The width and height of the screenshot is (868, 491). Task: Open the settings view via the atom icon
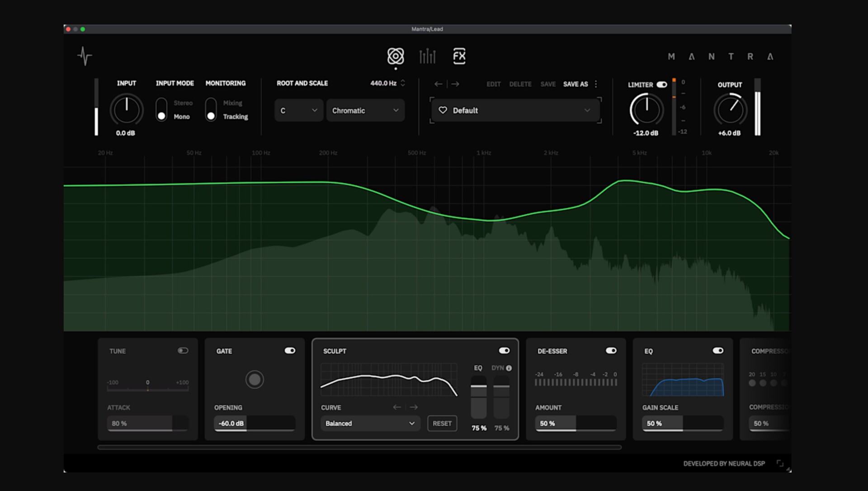tap(396, 56)
